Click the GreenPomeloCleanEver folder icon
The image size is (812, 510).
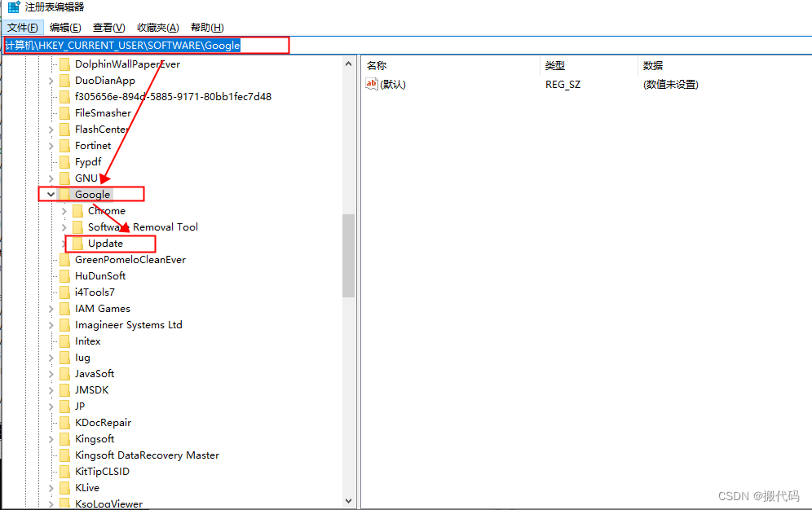64,260
